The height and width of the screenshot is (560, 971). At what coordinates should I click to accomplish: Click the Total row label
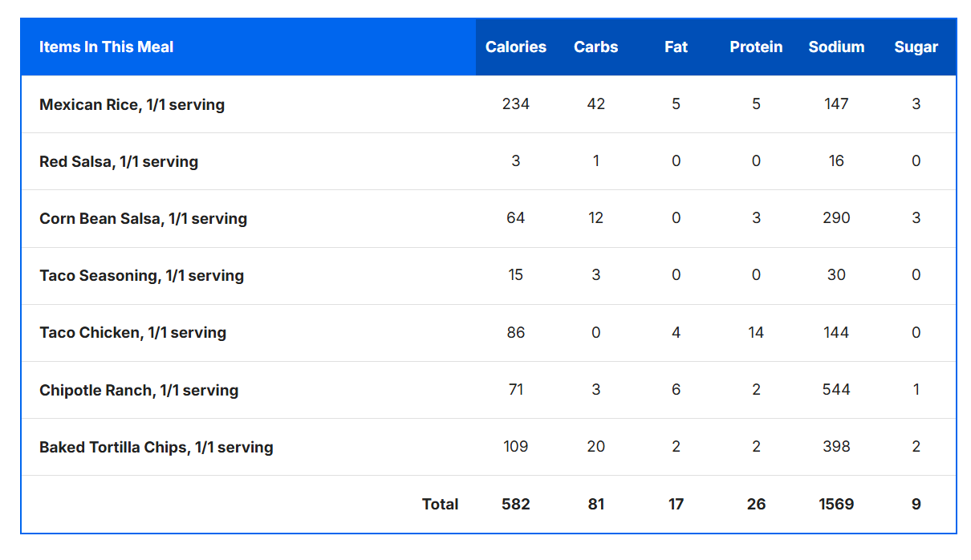[x=440, y=505]
